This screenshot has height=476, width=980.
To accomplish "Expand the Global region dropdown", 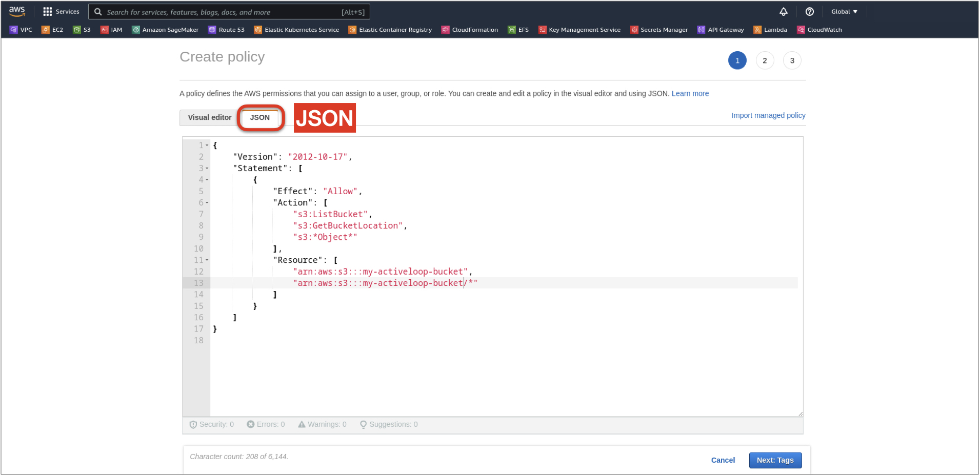I will coord(844,12).
